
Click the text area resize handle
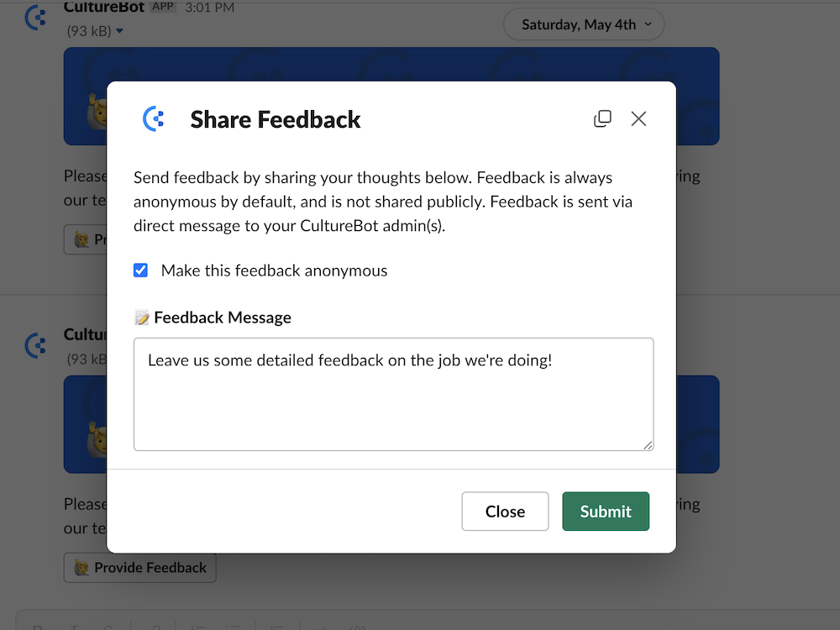tap(648, 445)
